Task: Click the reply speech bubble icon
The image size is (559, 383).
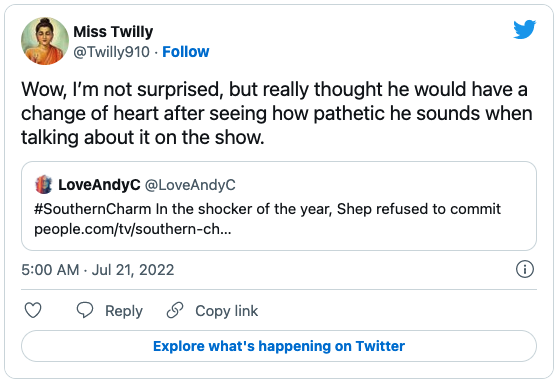Action: [85, 310]
